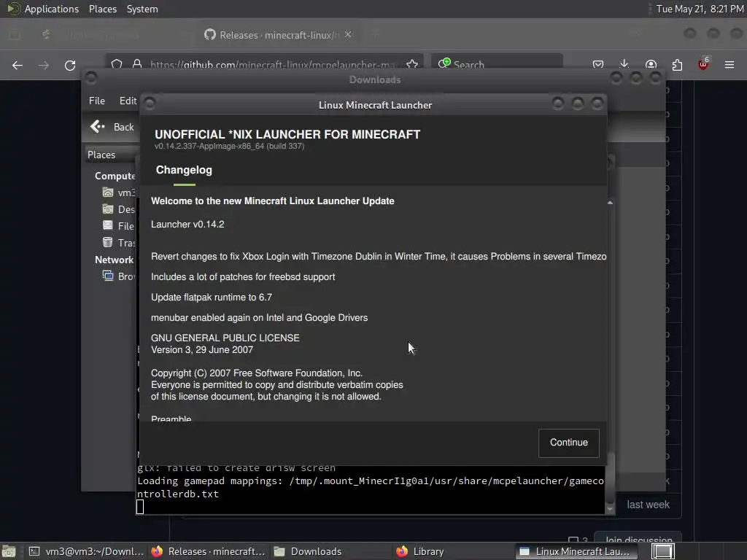The image size is (747, 560).
Task: Open Firefox downloads arrow icon
Action: tap(624, 65)
